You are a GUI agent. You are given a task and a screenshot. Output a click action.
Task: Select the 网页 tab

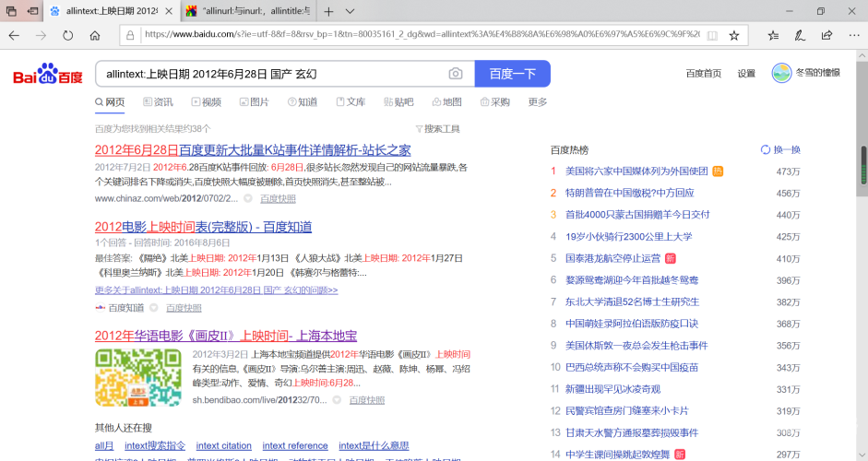click(x=110, y=101)
